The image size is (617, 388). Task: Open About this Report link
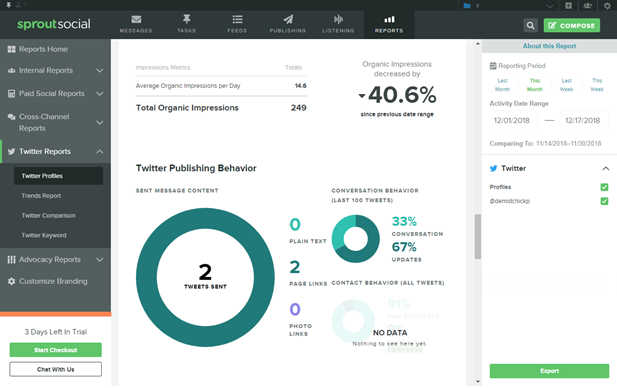(x=549, y=46)
